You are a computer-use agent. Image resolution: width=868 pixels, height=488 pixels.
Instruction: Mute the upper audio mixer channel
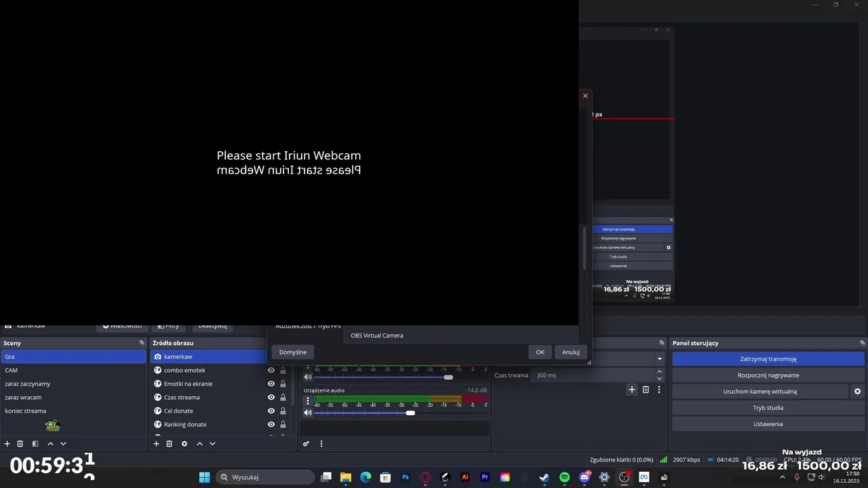tap(308, 377)
